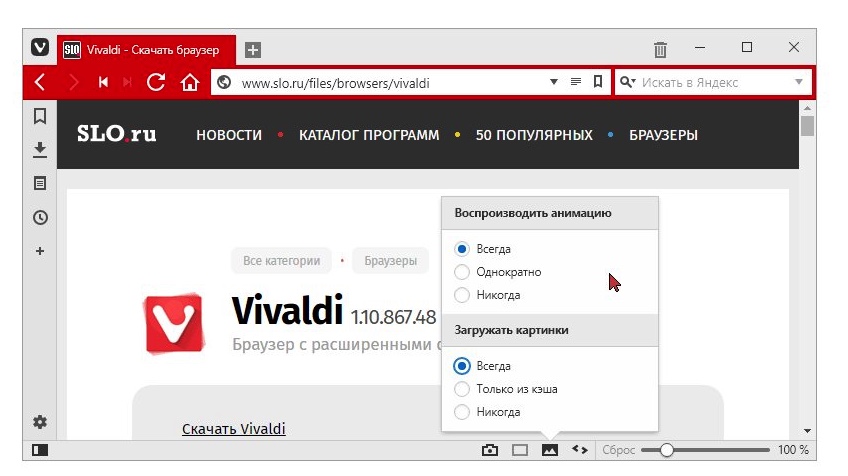The width and height of the screenshot is (848, 476).
Task: Click the Загружать картинки header
Action: click(550, 330)
